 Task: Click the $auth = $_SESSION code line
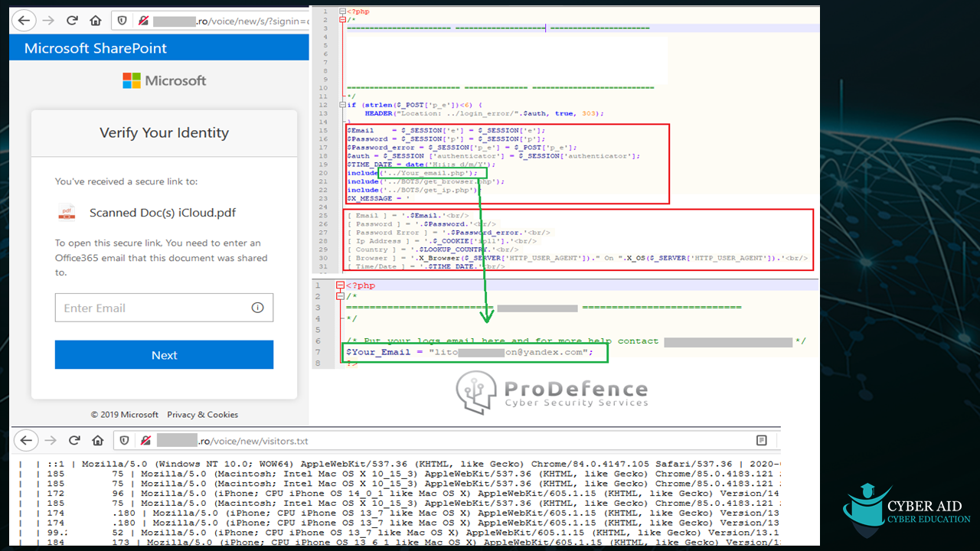tap(494, 156)
